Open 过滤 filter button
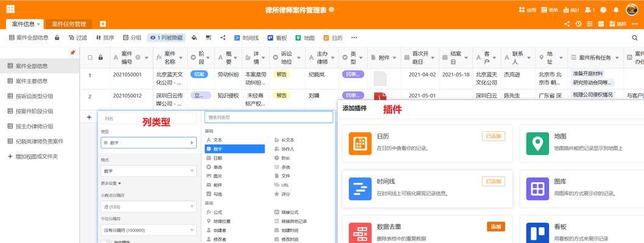The image size is (644, 243). coord(78,38)
